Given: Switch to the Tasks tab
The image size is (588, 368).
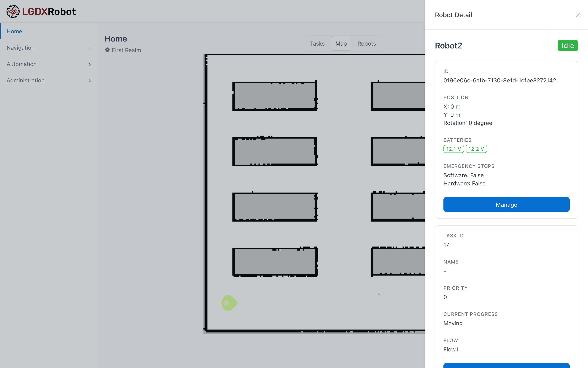Looking at the screenshot, I should click(317, 44).
